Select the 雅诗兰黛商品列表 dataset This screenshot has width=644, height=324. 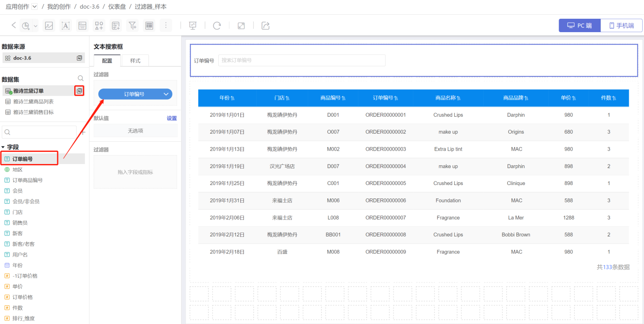[x=33, y=101]
